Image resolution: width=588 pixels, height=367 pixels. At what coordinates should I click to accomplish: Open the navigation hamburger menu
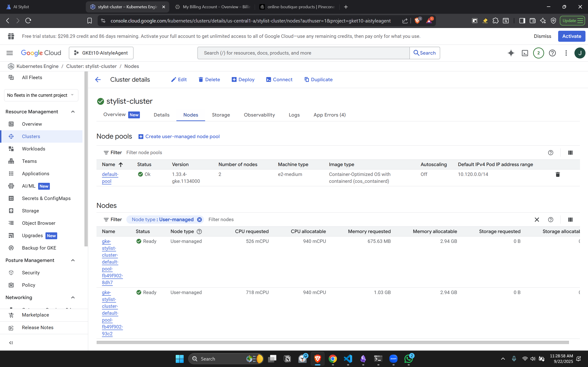pos(9,53)
